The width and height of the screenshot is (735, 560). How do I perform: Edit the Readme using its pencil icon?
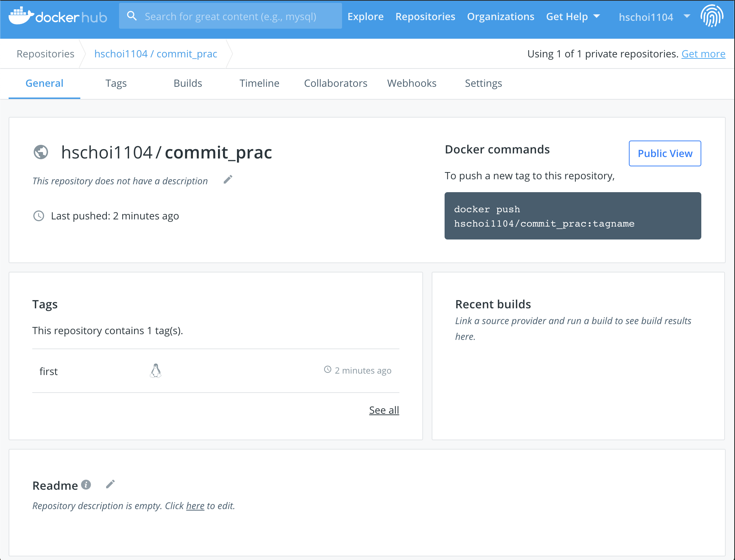[x=110, y=484]
